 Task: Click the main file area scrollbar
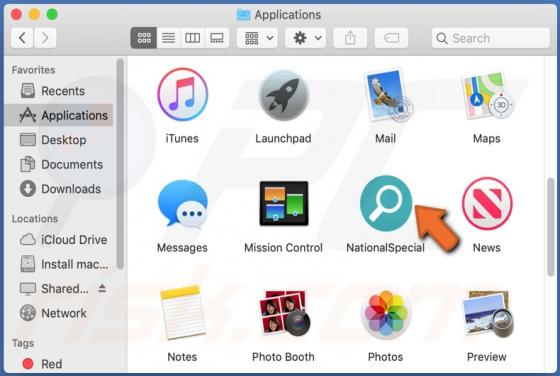tap(551, 227)
